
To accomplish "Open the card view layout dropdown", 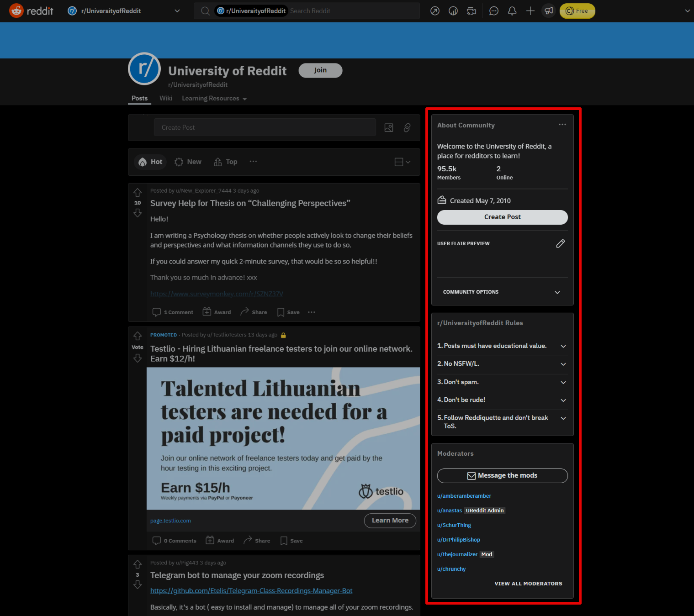I will (x=403, y=162).
